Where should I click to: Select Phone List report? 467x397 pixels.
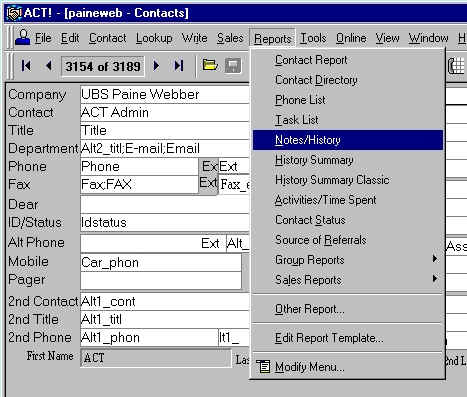click(x=348, y=100)
